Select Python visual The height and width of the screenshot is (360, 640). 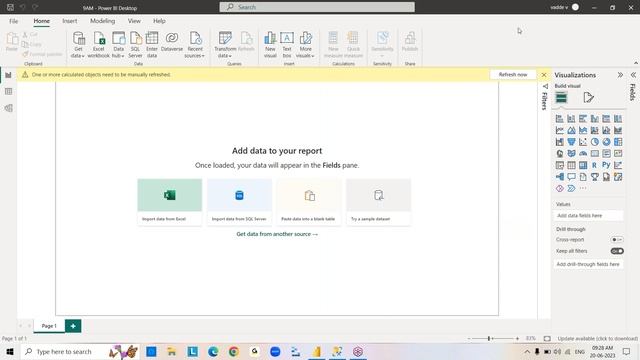pos(606,165)
